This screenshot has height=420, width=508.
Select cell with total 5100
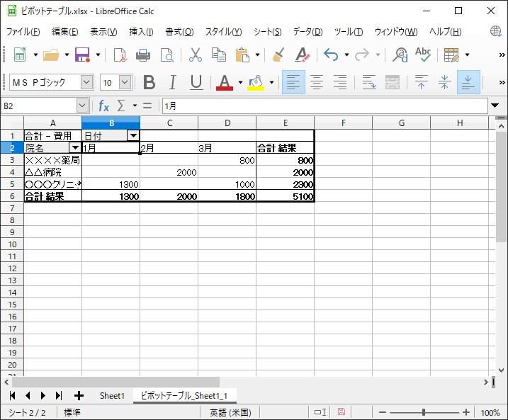pos(285,196)
